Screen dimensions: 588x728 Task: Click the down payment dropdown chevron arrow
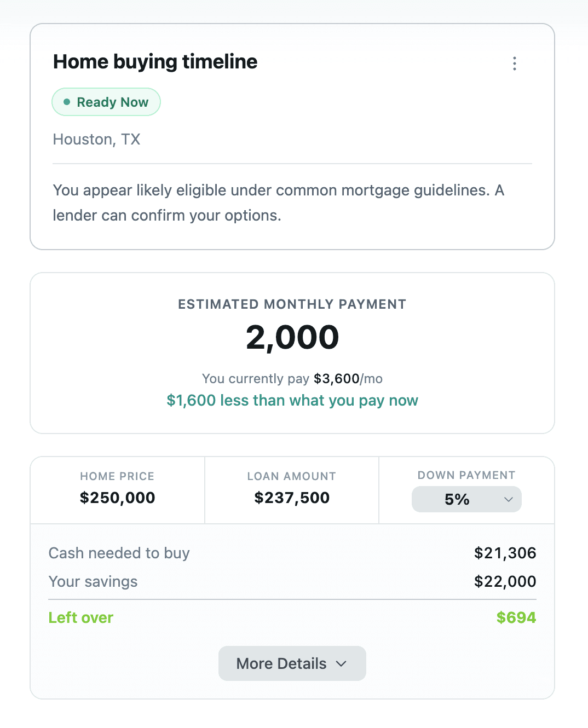pos(508,499)
